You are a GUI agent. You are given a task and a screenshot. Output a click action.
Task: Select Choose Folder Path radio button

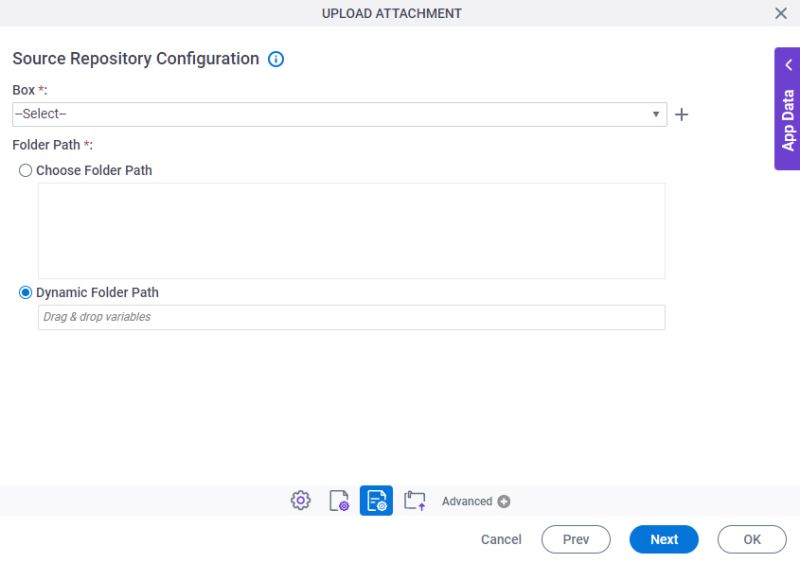pos(25,170)
